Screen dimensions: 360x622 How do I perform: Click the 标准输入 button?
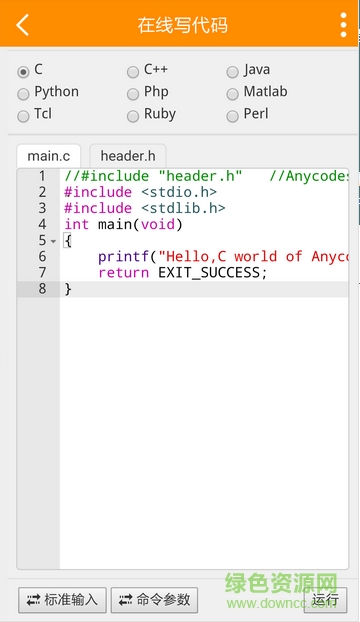62,600
